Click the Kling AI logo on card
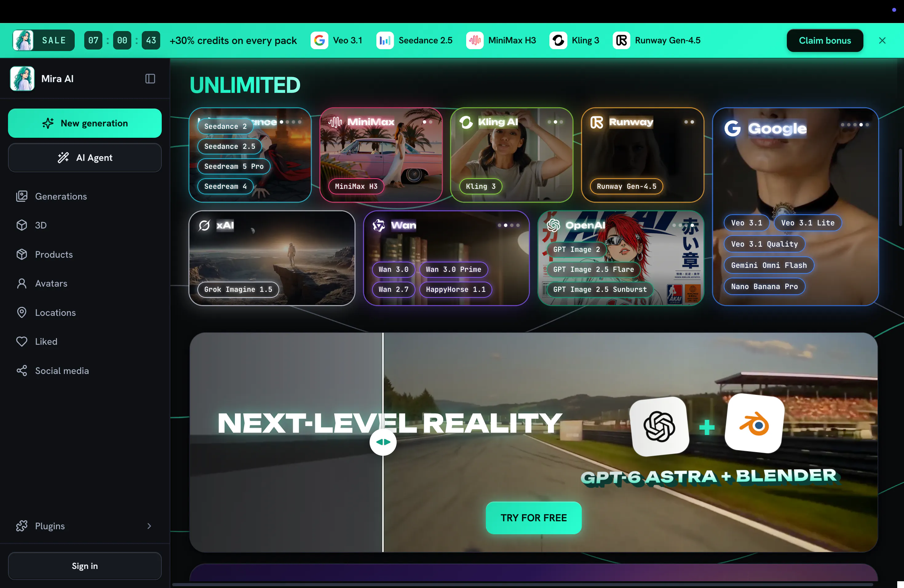Screen dimensions: 904x588 tap(466, 122)
